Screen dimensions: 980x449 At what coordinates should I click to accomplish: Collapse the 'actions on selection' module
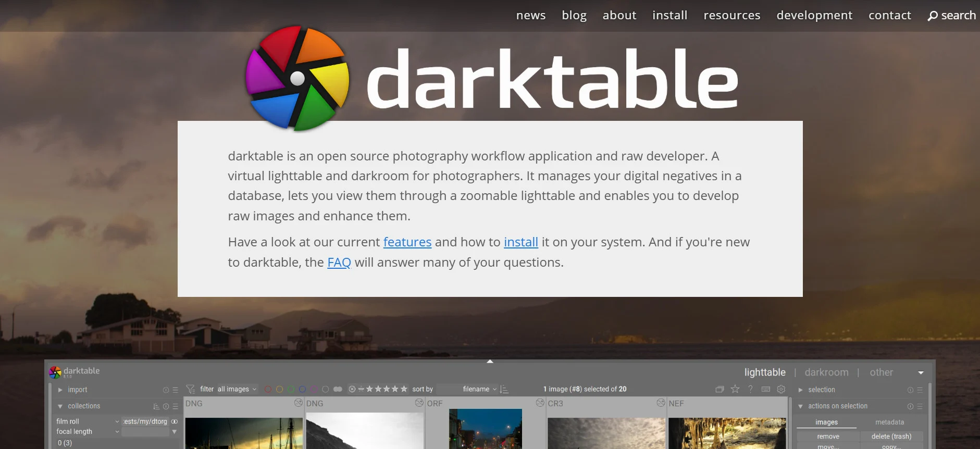coord(801,406)
